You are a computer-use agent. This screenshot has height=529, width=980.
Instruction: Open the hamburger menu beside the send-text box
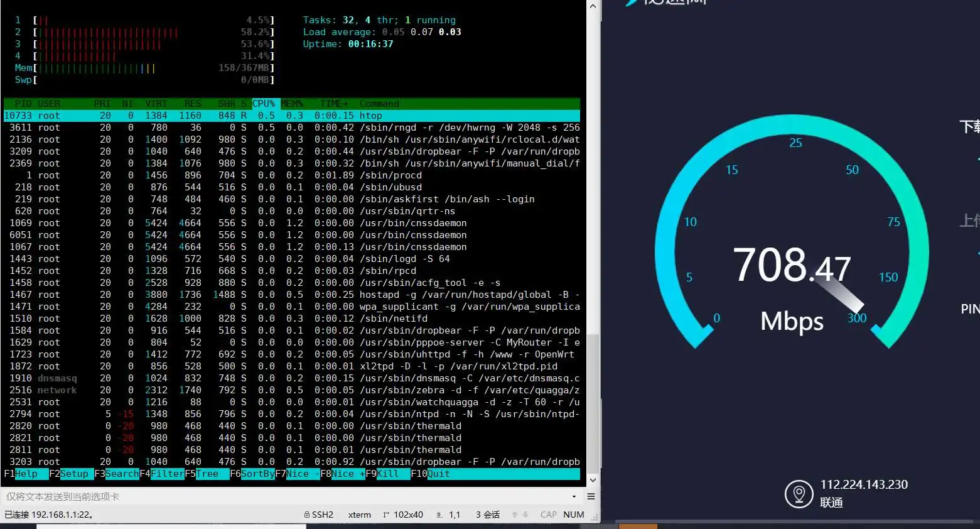coord(591,496)
